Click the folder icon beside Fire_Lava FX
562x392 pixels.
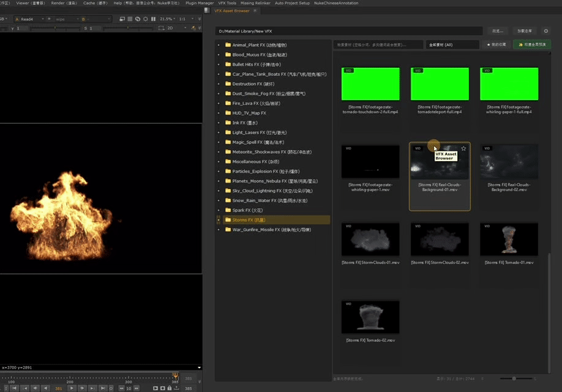[228, 104]
